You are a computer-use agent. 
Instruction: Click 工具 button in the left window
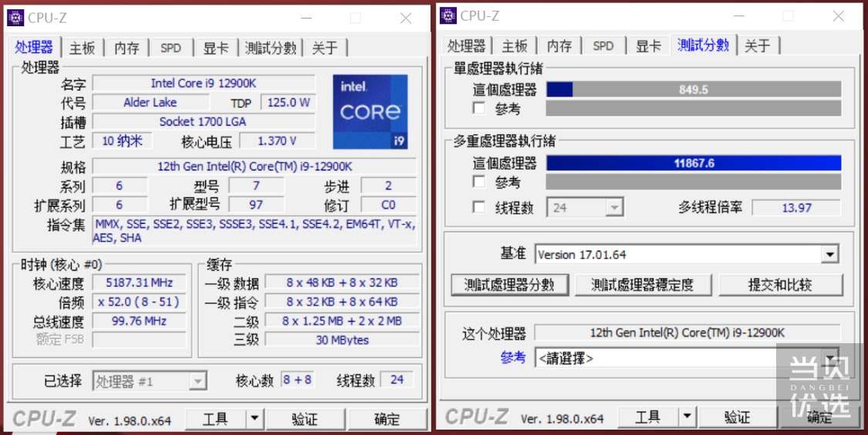point(215,419)
